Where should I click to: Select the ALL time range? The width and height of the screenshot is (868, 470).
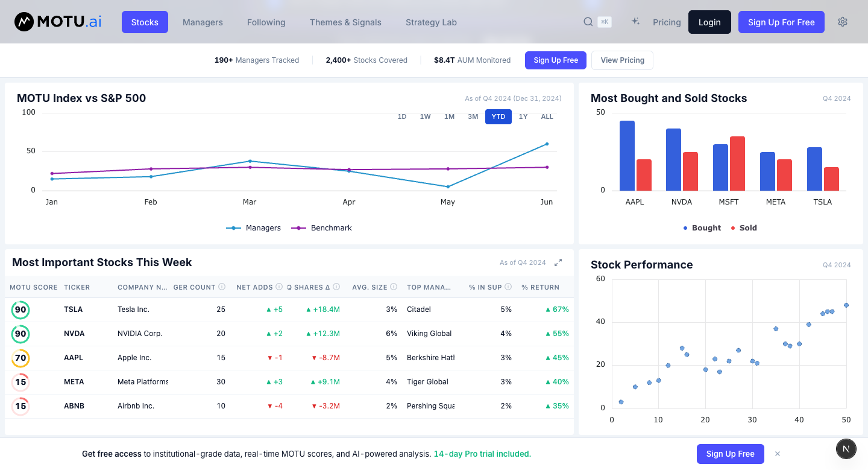(547, 116)
